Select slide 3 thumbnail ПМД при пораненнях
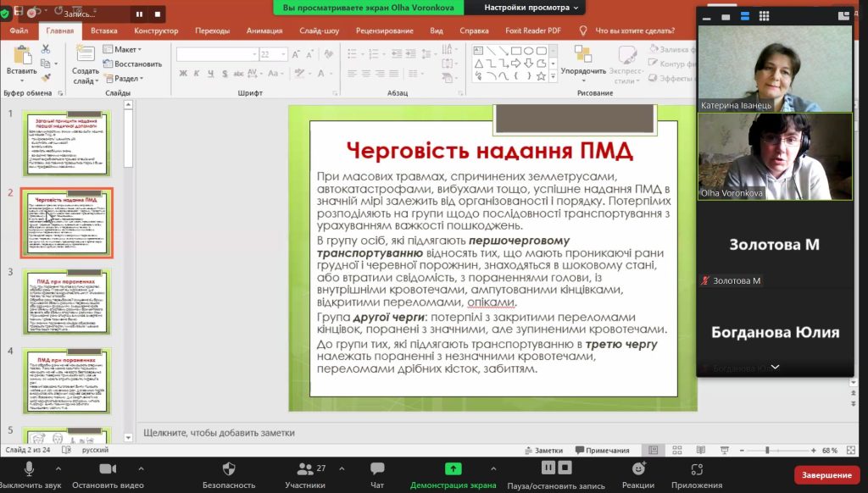The image size is (868, 493). point(66,302)
